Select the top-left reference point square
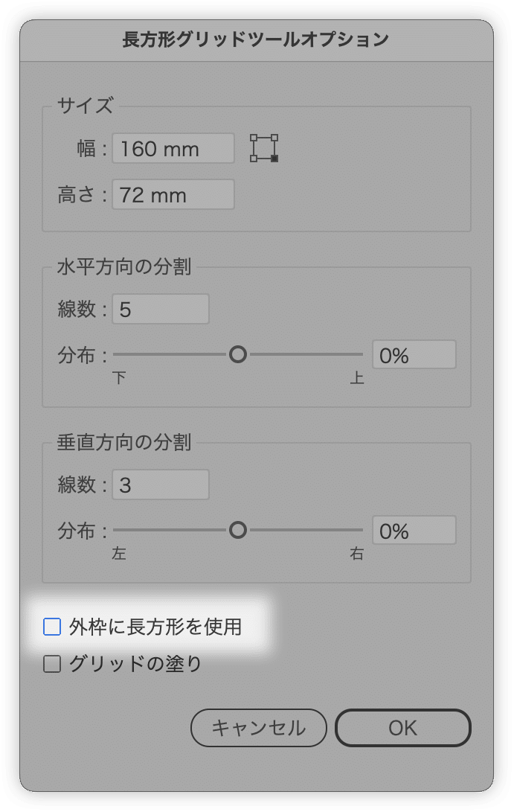514x812 pixels. [254, 138]
